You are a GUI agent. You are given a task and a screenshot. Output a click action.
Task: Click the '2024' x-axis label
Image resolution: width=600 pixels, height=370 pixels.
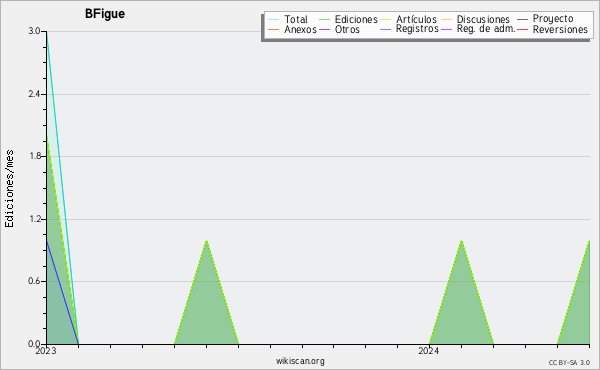(428, 351)
